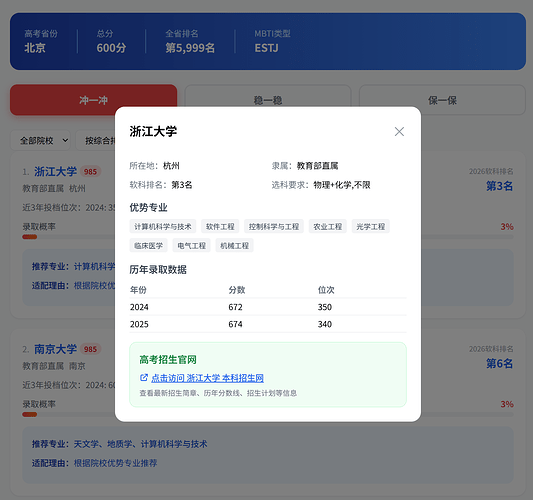Image resolution: width=533 pixels, height=500 pixels.
Task: Open 浙江大学 in the background list
Action: pos(55,171)
